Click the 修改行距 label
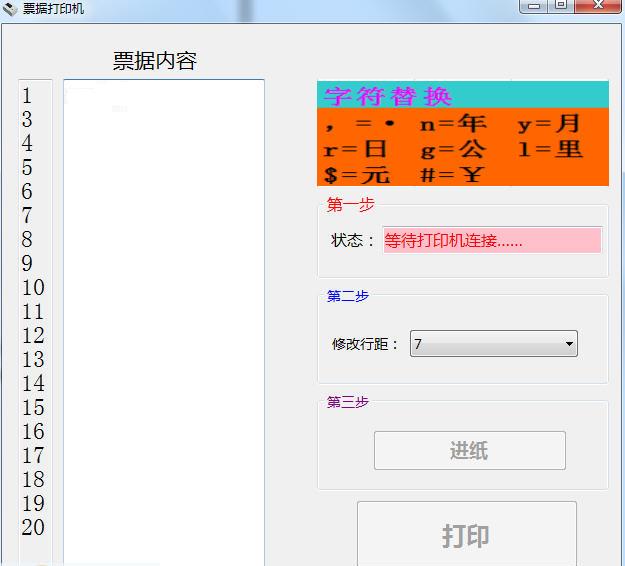 pyautogui.click(x=364, y=344)
